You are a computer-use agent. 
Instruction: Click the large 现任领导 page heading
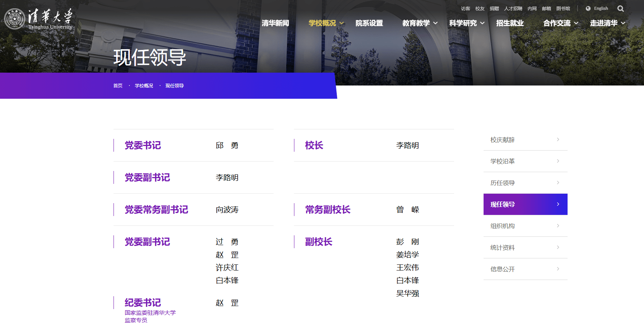[150, 58]
